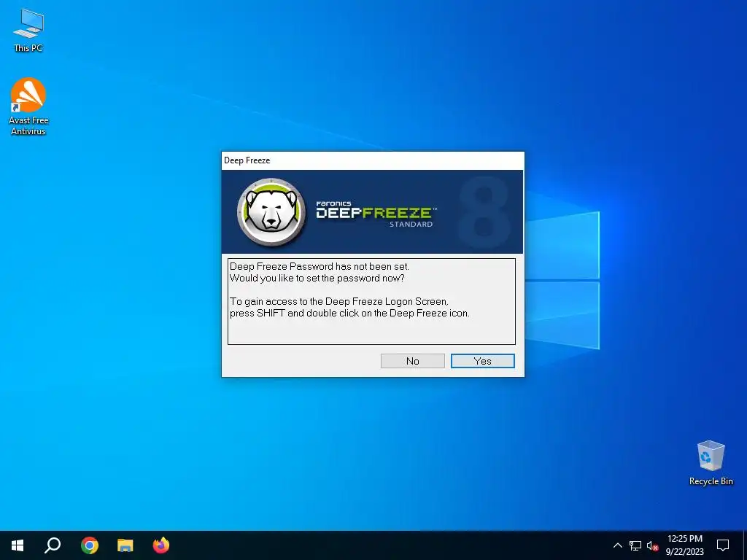Viewport: 747px width, 560px height.
Task: Open the Windows Start menu
Action: click(x=18, y=545)
